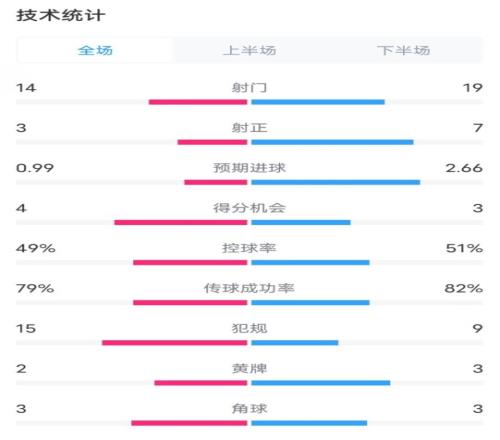Image resolution: width=500 pixels, height=440 pixels.
Task: Open the 下半场 tab
Action: click(x=404, y=50)
